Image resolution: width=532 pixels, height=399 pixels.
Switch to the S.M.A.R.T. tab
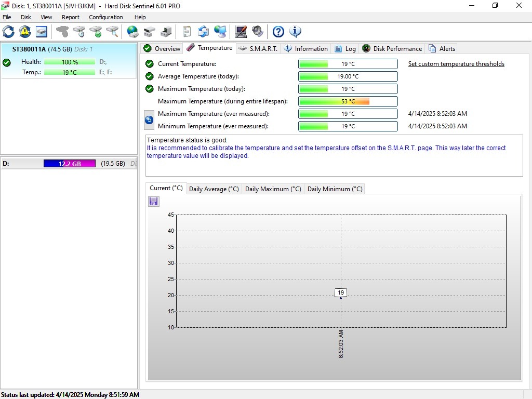(258, 48)
